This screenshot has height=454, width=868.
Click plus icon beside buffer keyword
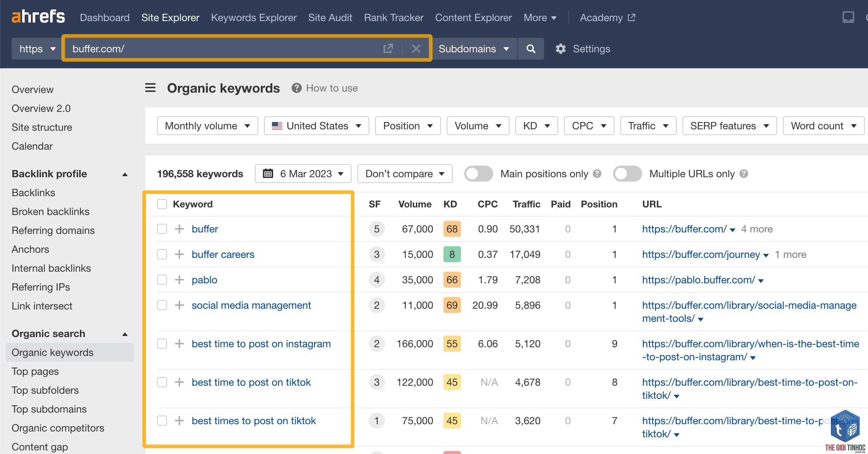coord(179,229)
